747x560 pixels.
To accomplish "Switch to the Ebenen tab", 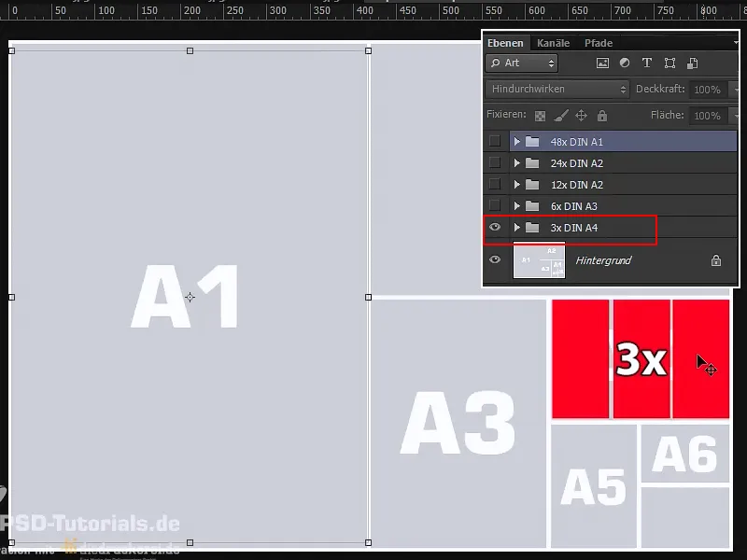I will [x=505, y=43].
